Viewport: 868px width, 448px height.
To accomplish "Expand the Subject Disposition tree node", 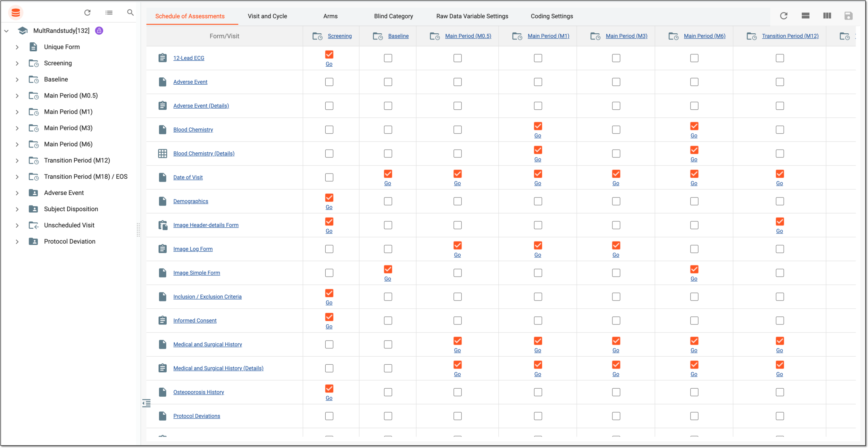I will point(17,209).
